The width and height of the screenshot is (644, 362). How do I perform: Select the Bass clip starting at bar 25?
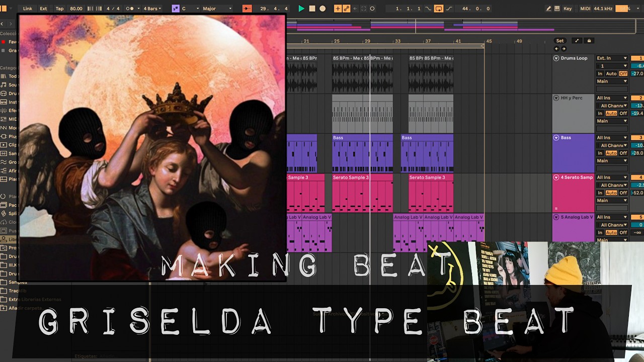tap(362, 153)
